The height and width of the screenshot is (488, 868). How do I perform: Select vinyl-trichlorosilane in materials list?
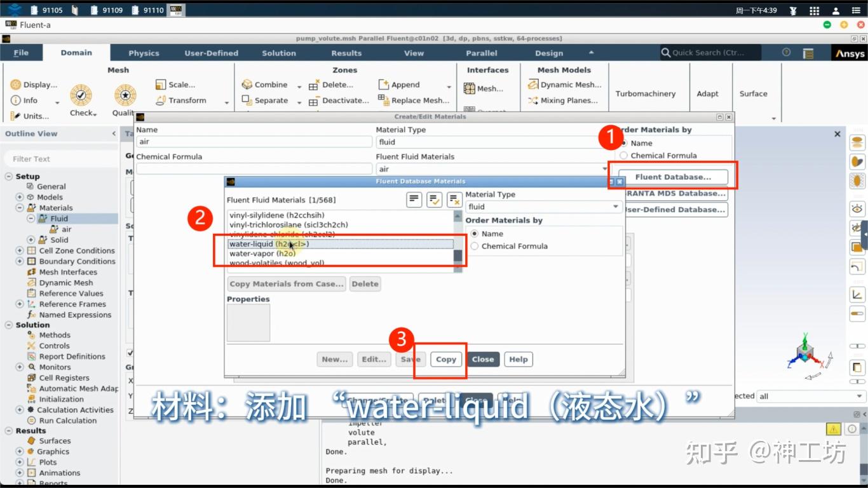(341, 225)
